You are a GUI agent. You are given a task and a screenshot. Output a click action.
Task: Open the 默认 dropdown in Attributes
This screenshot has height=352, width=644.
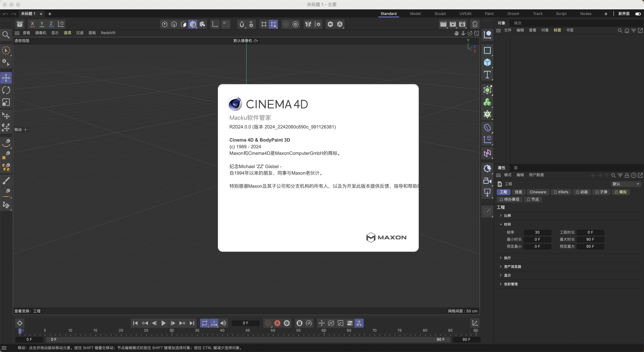point(626,184)
